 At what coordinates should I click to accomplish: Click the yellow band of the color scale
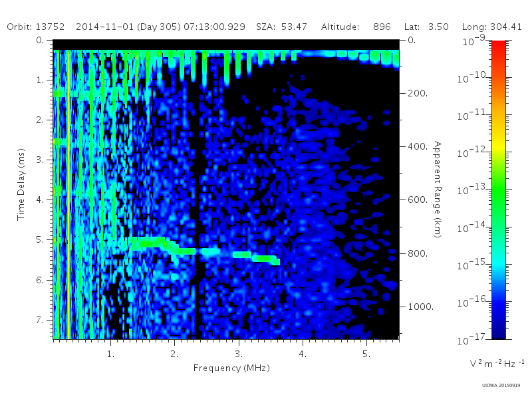click(x=498, y=146)
